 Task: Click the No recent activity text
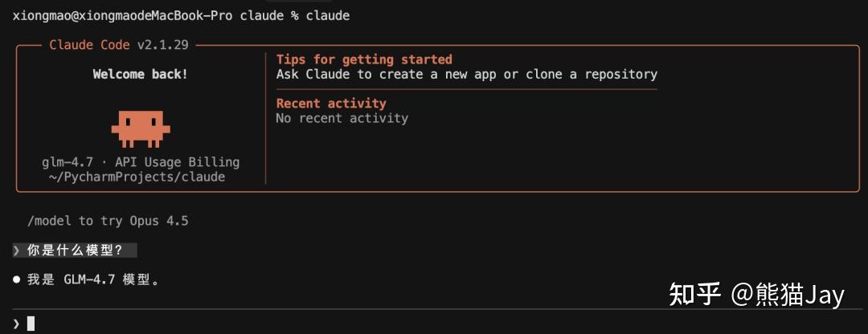[x=342, y=118]
